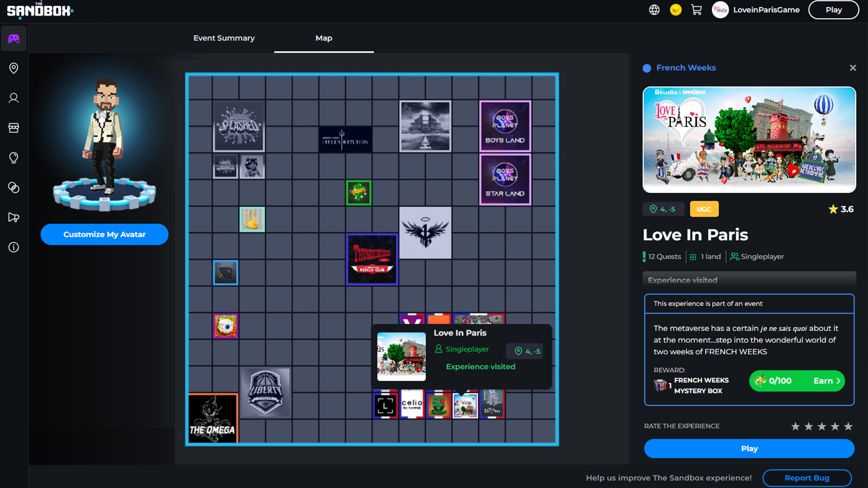Screen dimensions: 868x488
Task: Select the Star Land tile on map
Action: click(x=505, y=179)
